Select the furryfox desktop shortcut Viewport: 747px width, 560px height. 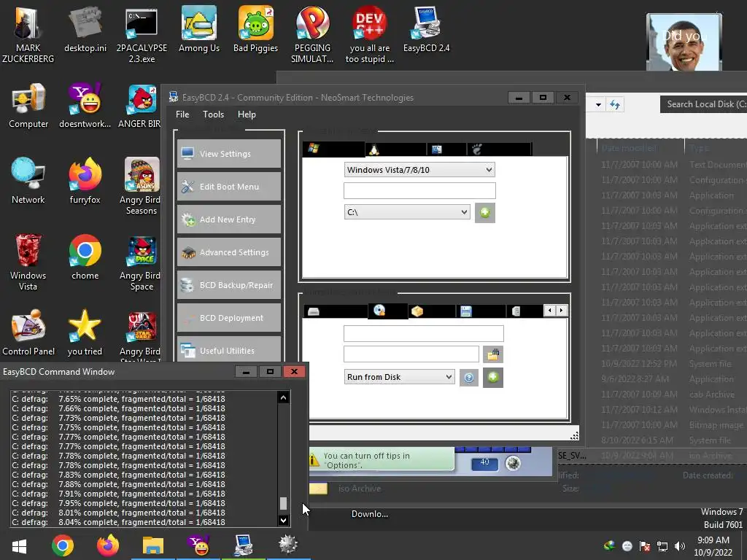click(x=85, y=180)
